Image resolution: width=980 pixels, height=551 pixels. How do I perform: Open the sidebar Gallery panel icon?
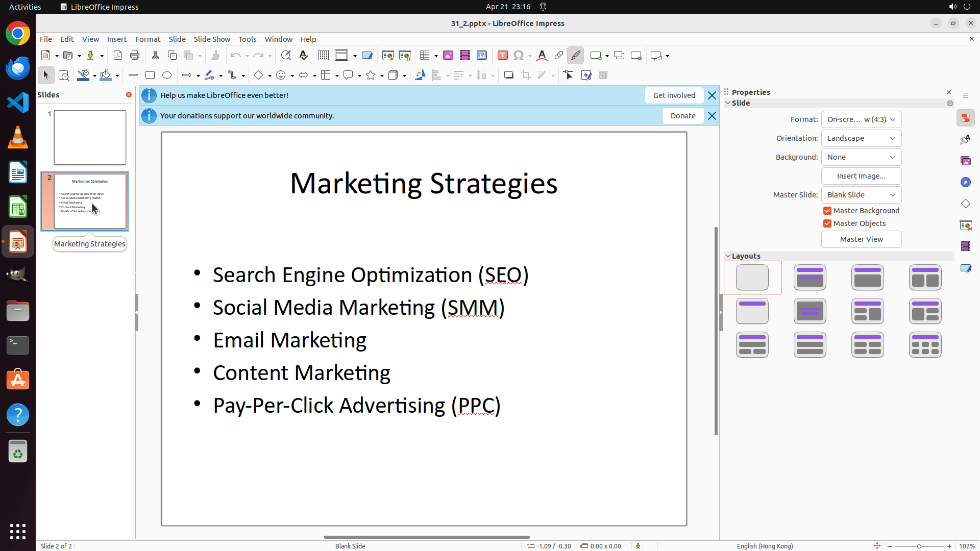[x=965, y=161]
